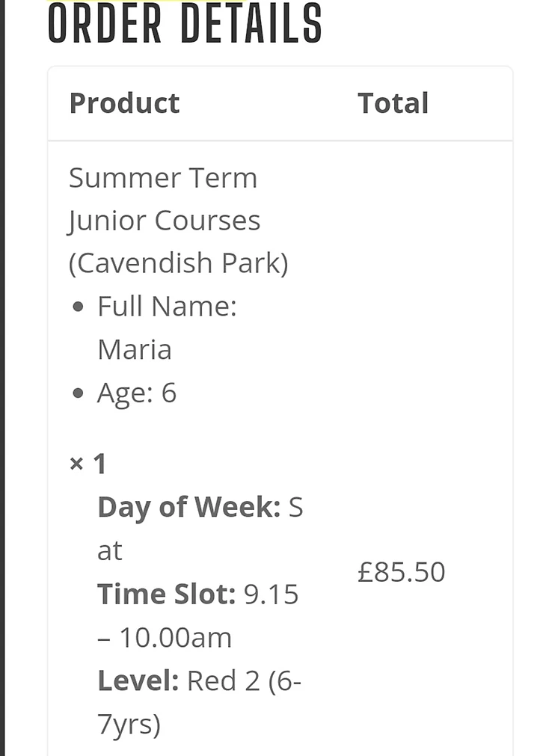This screenshot has width=546, height=756.
Task: Click the Cavendish Park location text
Action: [178, 263]
